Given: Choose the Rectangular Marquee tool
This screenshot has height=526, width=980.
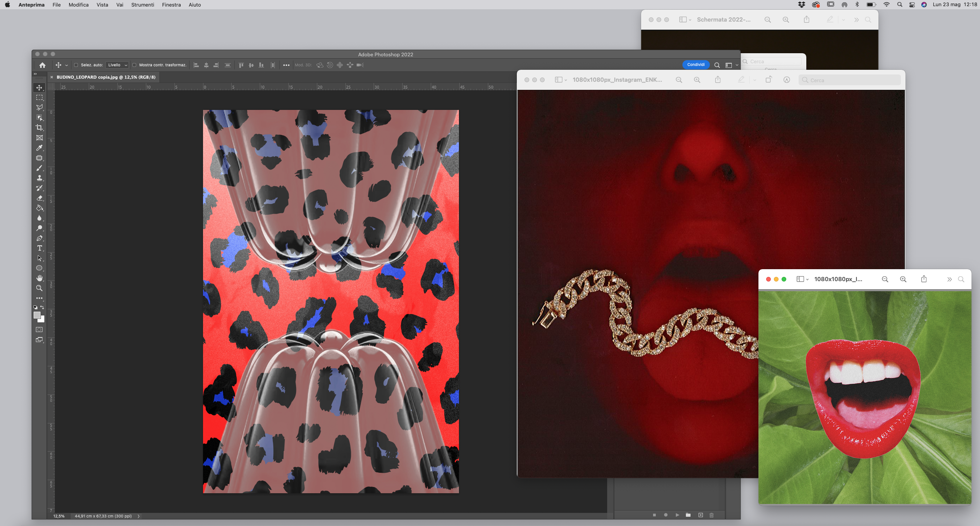Looking at the screenshot, I should click(39, 98).
